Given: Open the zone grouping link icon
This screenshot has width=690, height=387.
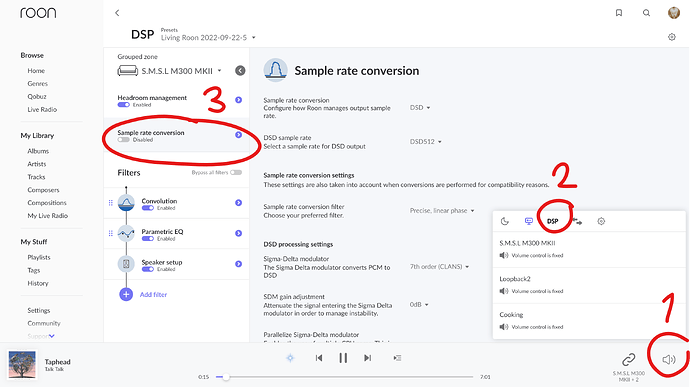Looking at the screenshot, I should click(x=628, y=360).
